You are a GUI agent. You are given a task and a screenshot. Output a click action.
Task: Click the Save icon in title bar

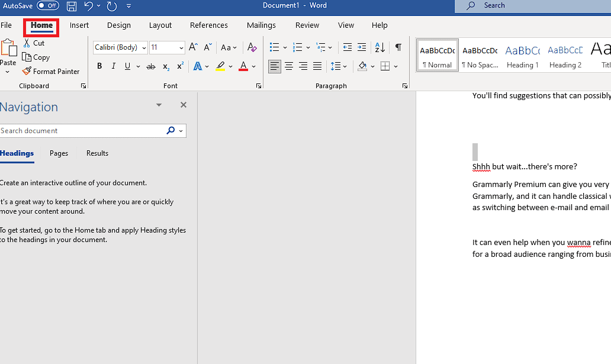click(x=72, y=6)
